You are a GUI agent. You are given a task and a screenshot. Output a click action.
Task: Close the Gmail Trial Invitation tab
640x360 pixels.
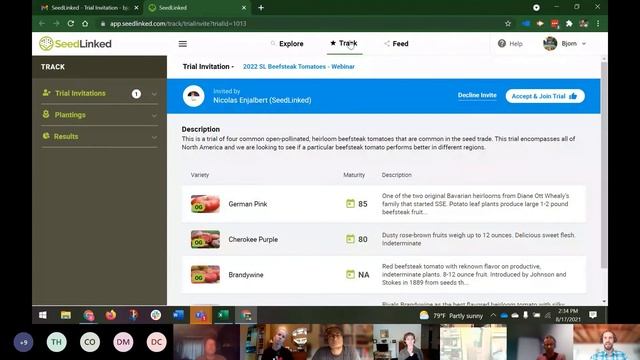click(136, 8)
